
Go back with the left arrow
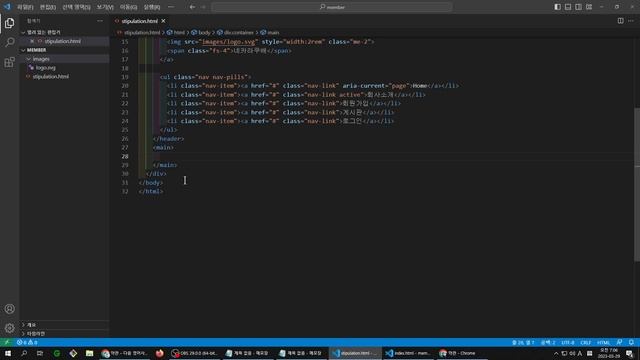[192, 7]
